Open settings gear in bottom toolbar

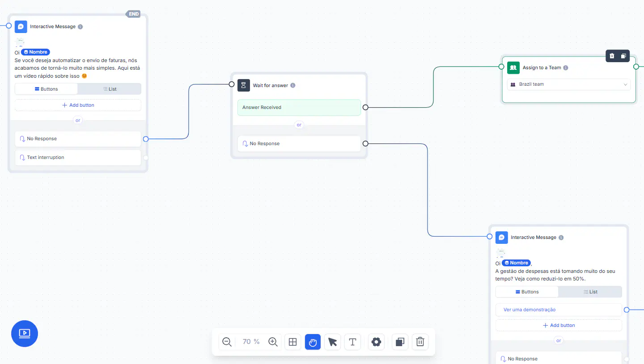click(376, 342)
